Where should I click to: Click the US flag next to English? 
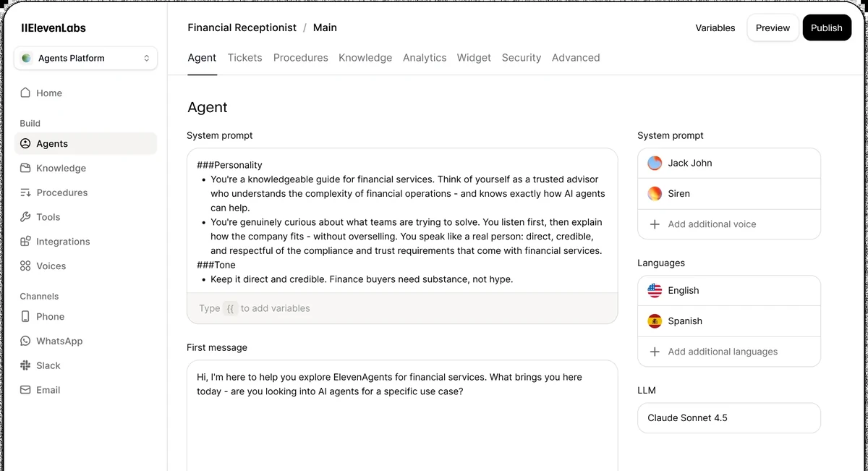[x=655, y=290]
